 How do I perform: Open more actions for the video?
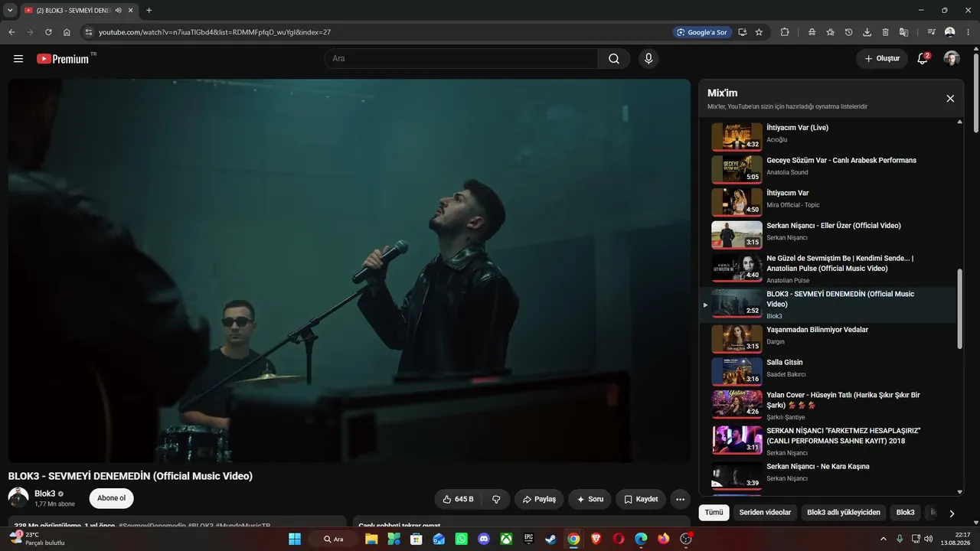point(680,499)
